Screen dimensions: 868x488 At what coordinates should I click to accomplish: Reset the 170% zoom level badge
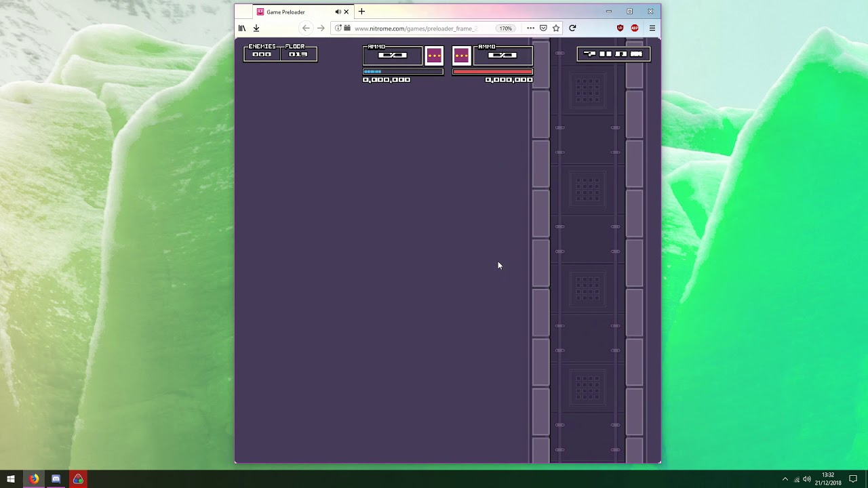(x=505, y=28)
